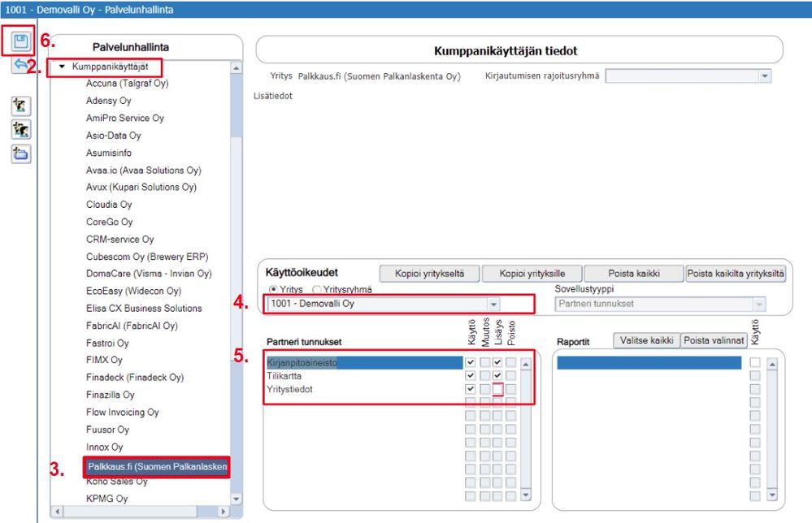
Task: Select Finazilla Oy in the list
Action: click(x=111, y=395)
